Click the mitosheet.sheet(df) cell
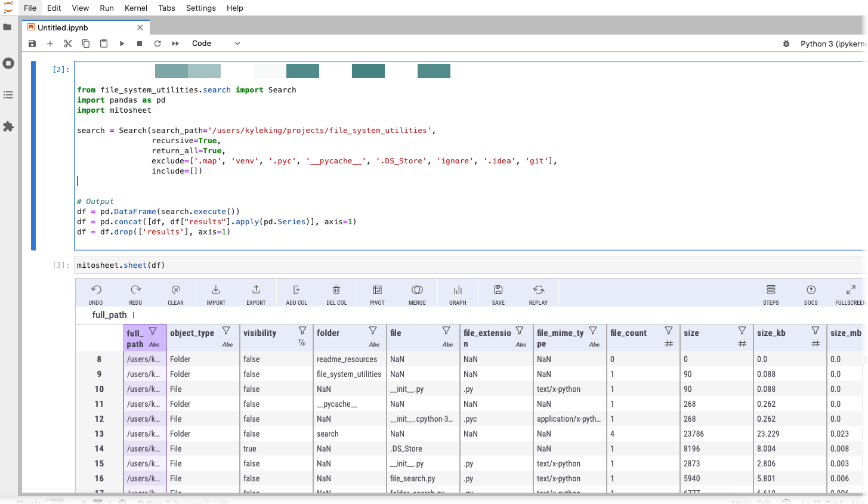Screen dimensions: 868x504 point(470,265)
